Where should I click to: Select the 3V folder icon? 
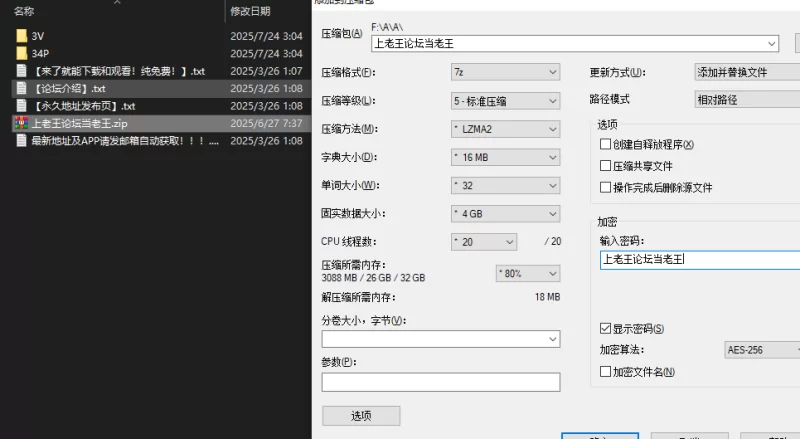[x=21, y=36]
